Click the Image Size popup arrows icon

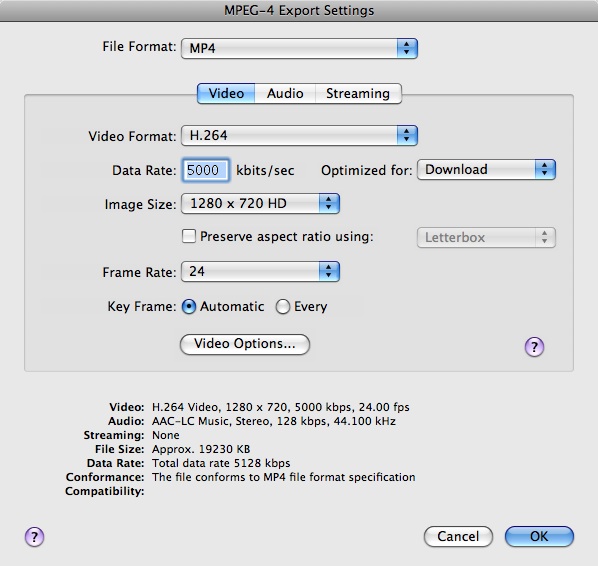(x=328, y=203)
